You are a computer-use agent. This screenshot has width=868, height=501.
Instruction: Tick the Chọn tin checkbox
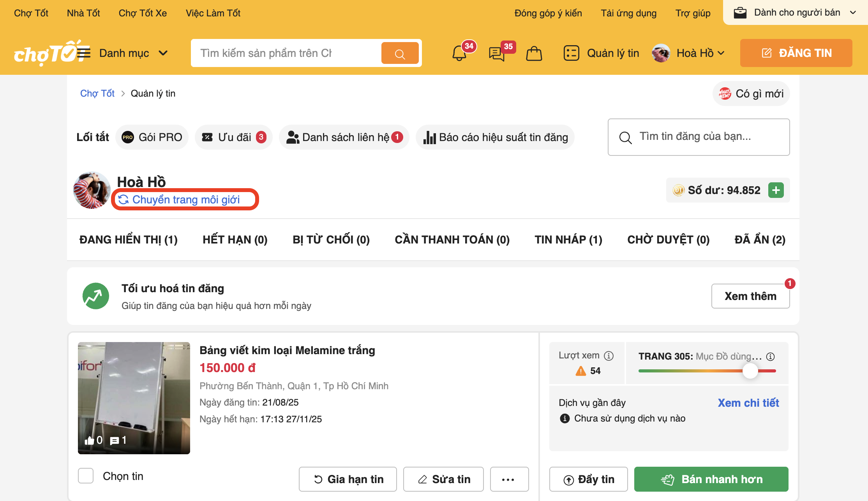tap(86, 476)
